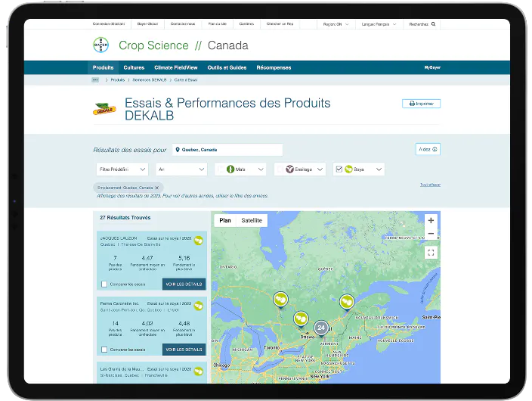Expand the Maïs dropdown arrow
This screenshot has width=532, height=401.
[x=261, y=169]
